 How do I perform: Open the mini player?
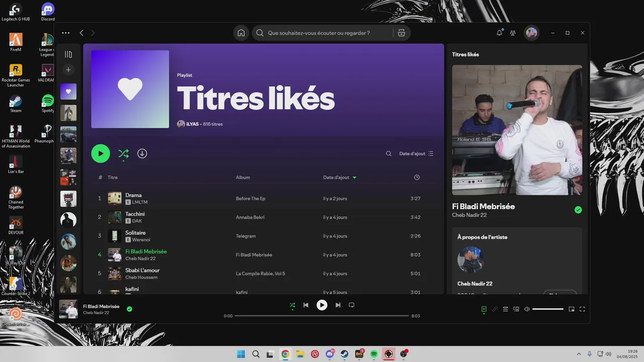coord(572,309)
